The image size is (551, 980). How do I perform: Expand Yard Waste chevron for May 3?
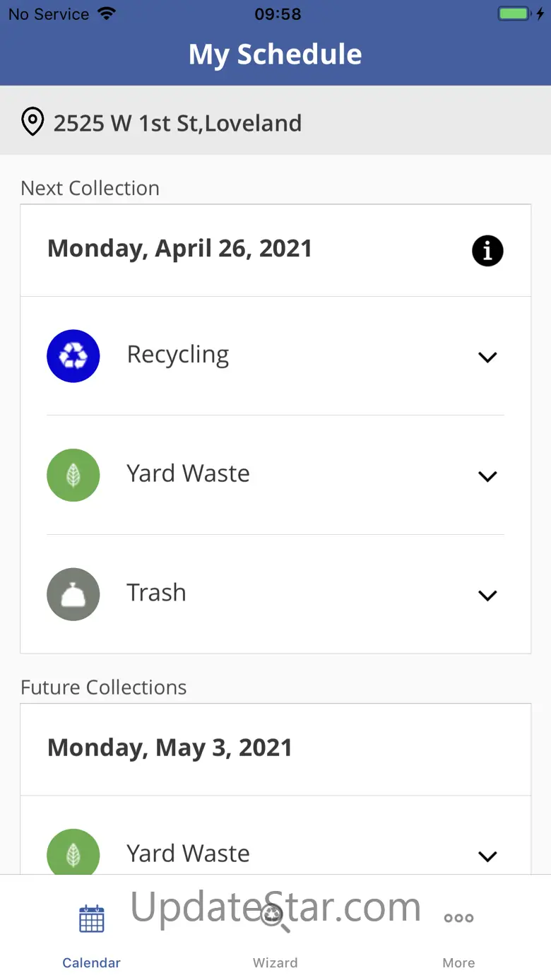tap(487, 856)
